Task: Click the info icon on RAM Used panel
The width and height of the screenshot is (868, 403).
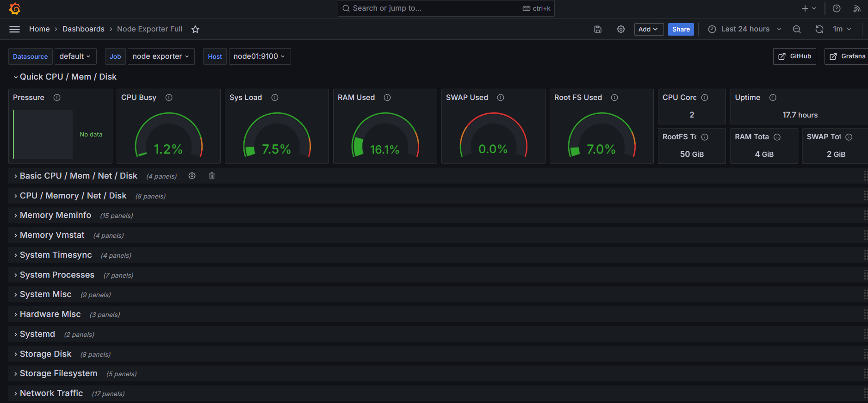Action: point(387,98)
